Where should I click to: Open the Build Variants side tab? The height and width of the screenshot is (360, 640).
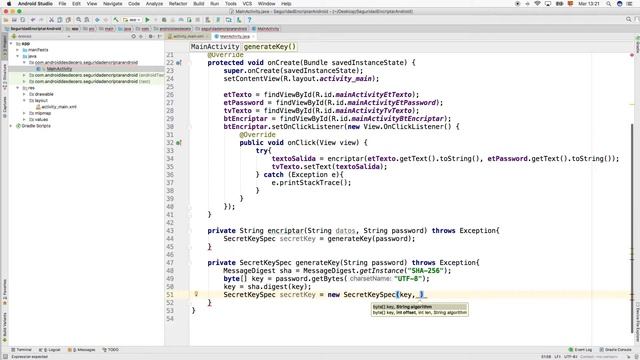(x=4, y=327)
